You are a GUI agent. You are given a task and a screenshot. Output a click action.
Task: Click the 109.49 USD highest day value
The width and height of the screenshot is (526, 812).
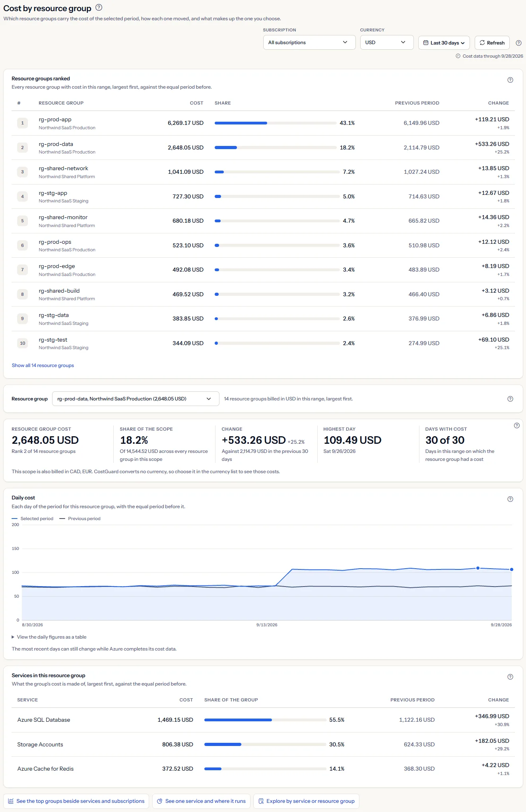coord(353,440)
